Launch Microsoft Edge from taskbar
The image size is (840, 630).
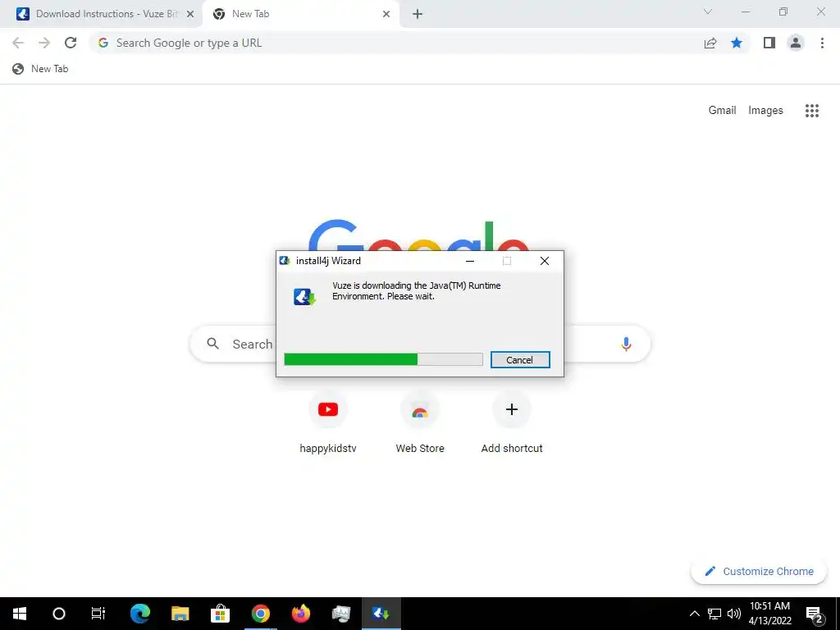click(139, 614)
